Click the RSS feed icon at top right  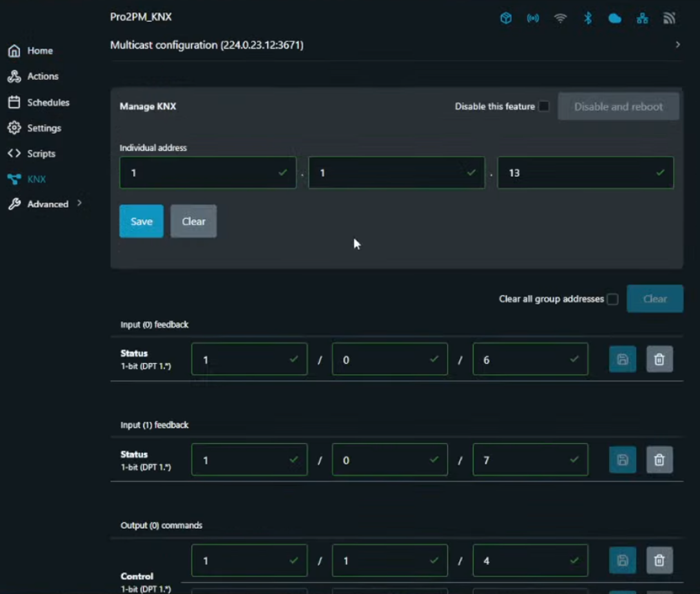[669, 18]
